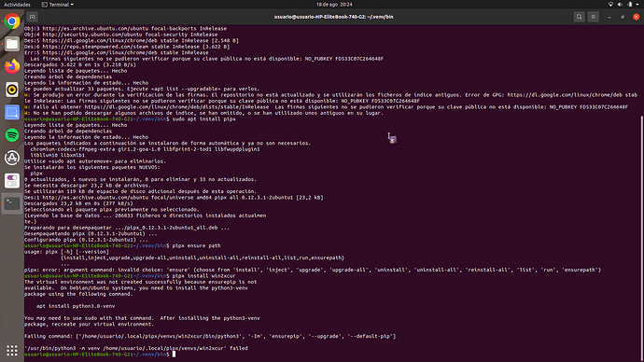Launch Firefox from the dock

tap(12, 66)
